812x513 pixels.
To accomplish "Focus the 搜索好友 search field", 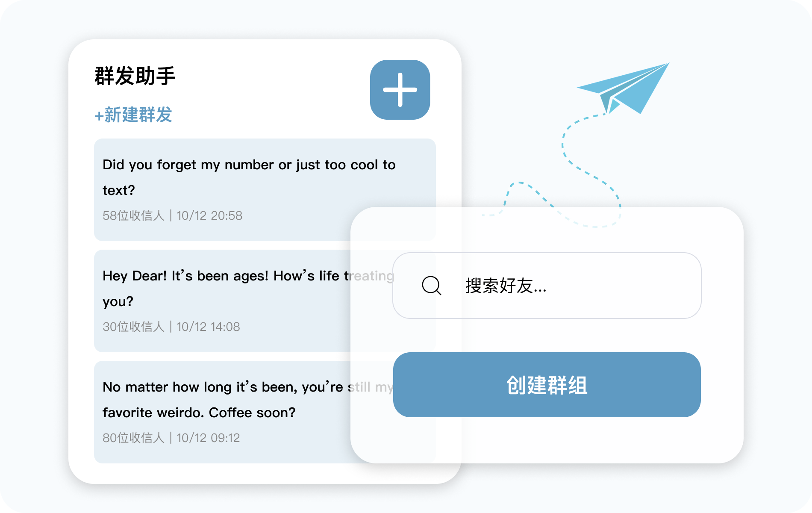I will pos(547,286).
